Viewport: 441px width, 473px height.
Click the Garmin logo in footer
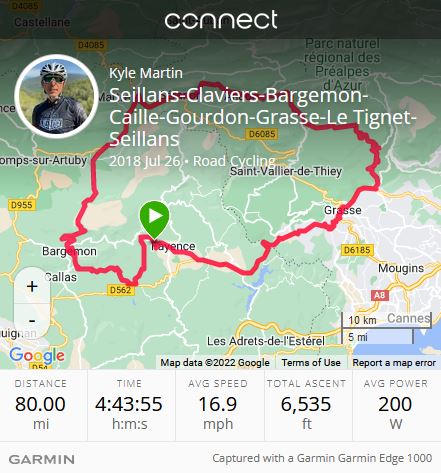[x=42, y=460]
